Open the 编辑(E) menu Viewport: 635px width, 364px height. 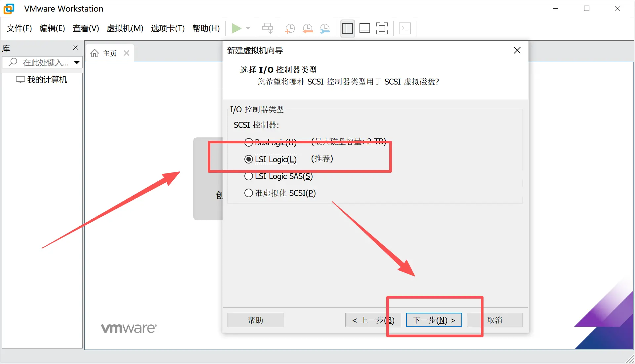pyautogui.click(x=52, y=28)
